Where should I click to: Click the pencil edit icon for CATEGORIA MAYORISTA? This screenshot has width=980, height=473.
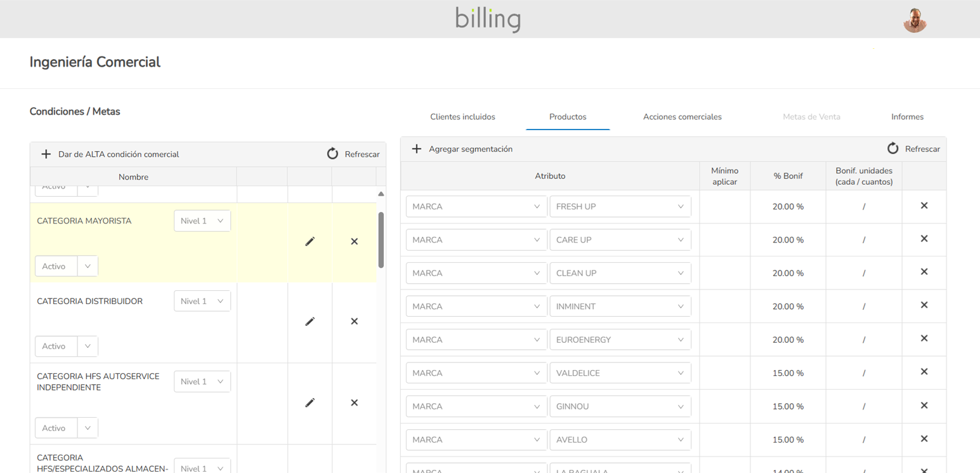310,241
